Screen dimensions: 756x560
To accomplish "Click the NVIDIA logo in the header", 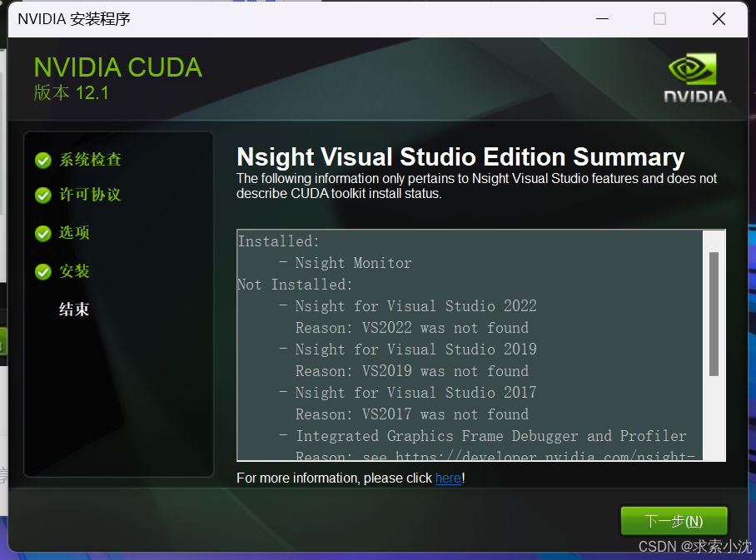I will point(695,77).
